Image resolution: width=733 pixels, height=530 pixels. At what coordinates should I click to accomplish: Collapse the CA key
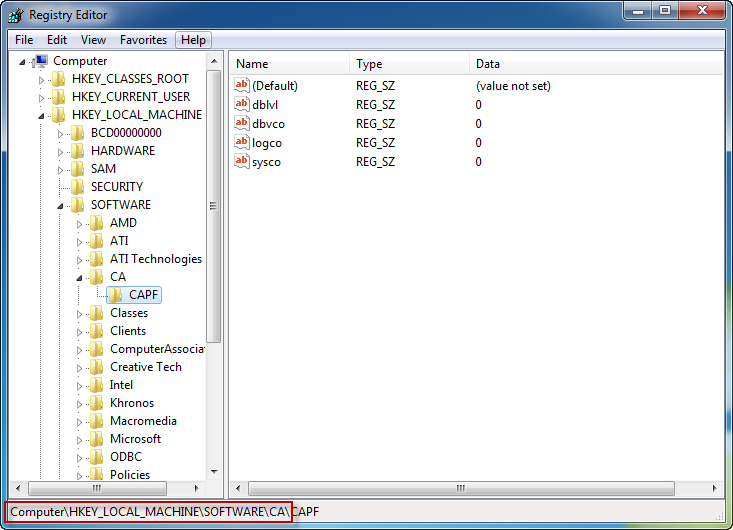pos(79,278)
